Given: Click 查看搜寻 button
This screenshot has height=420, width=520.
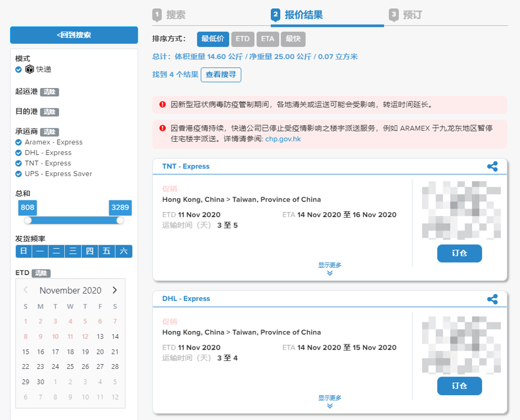Looking at the screenshot, I should click(x=221, y=75).
